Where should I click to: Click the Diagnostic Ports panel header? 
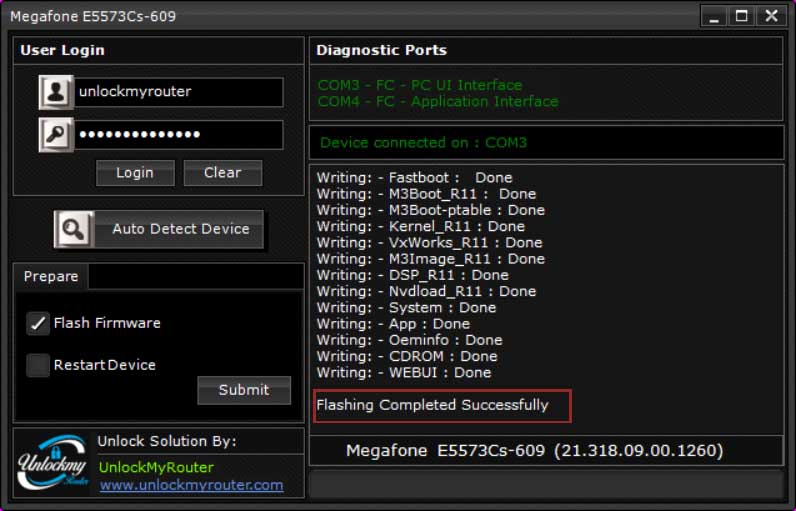tap(382, 50)
